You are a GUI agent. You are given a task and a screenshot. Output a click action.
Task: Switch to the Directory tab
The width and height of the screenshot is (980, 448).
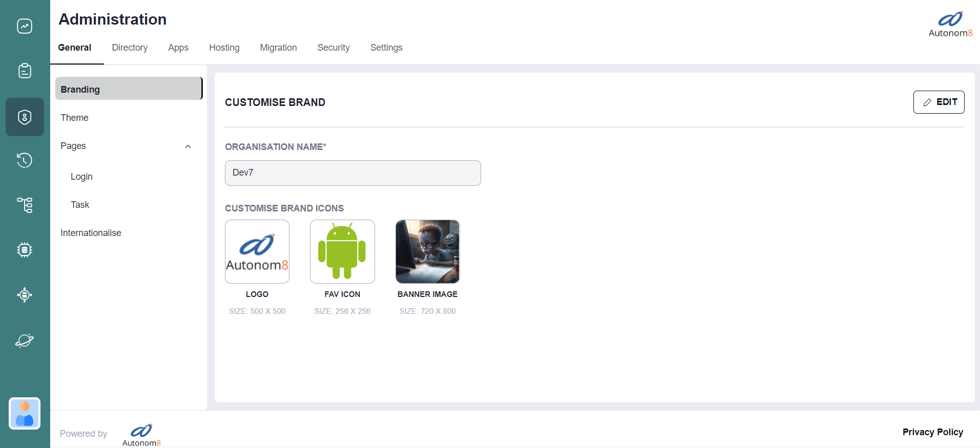(x=130, y=48)
